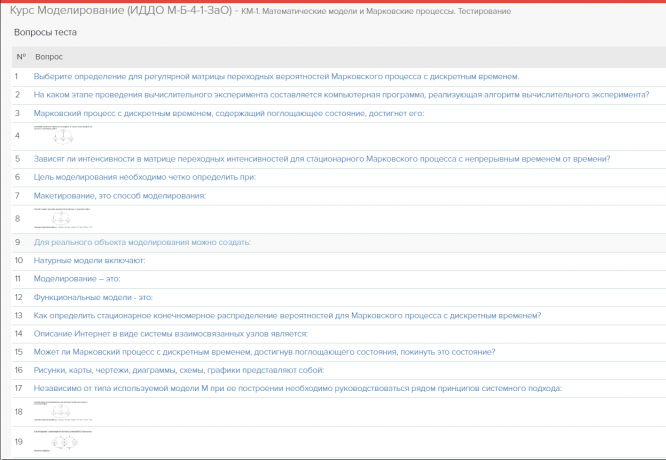
Task: Open question 11 'Моделирование — это'
Action: coord(77,279)
